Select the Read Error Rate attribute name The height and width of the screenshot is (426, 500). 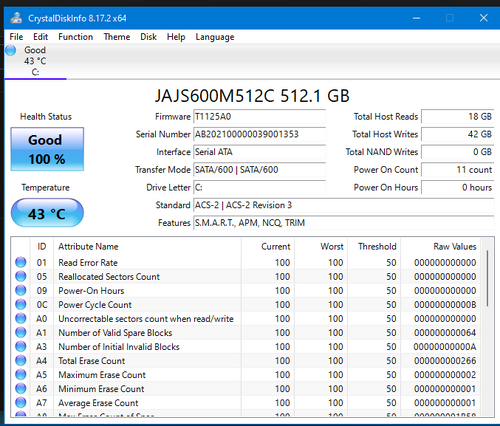pos(88,263)
